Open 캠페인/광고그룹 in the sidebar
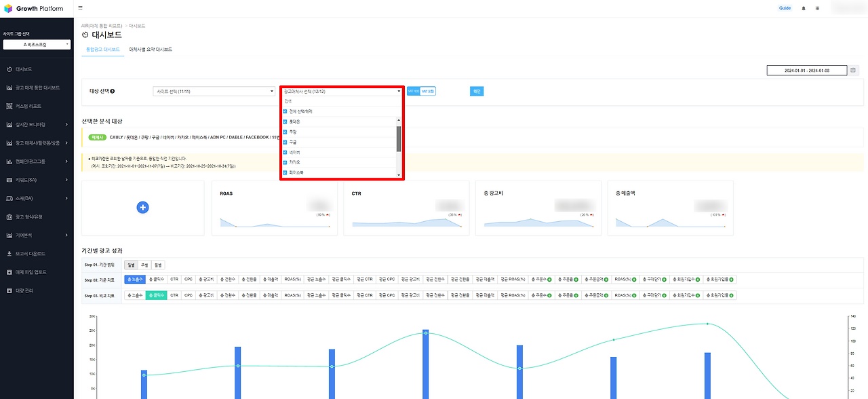This screenshot has height=399, width=868. pyautogui.click(x=37, y=161)
